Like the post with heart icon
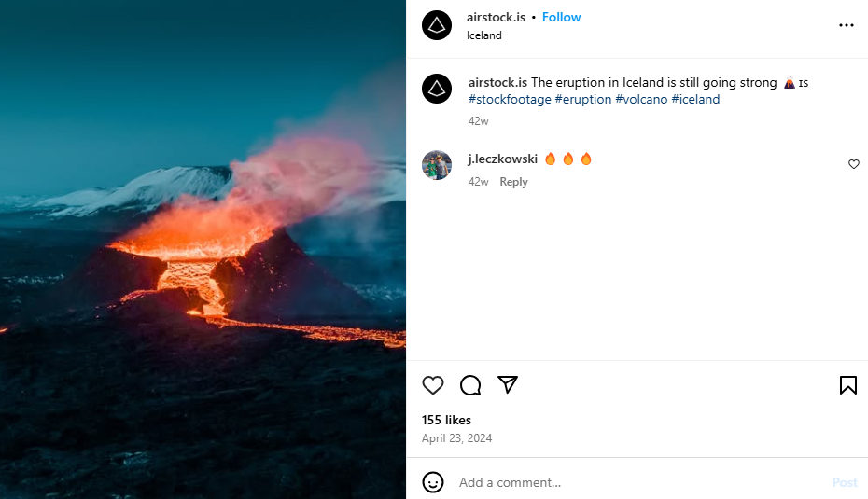 (433, 385)
